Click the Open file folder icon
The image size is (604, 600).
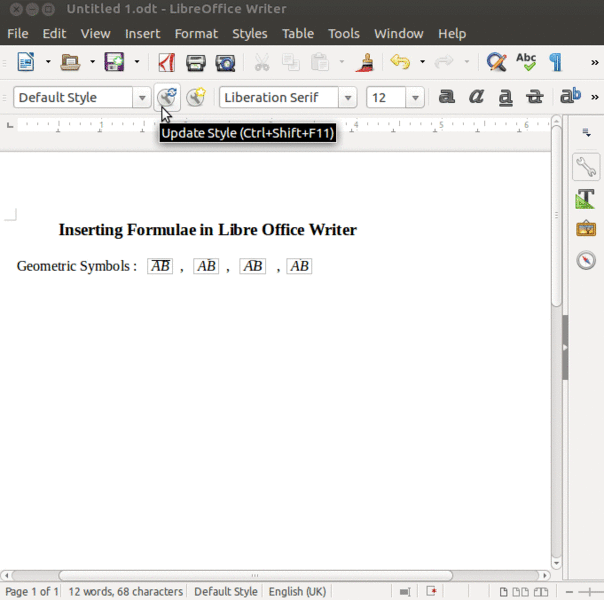[x=70, y=62]
